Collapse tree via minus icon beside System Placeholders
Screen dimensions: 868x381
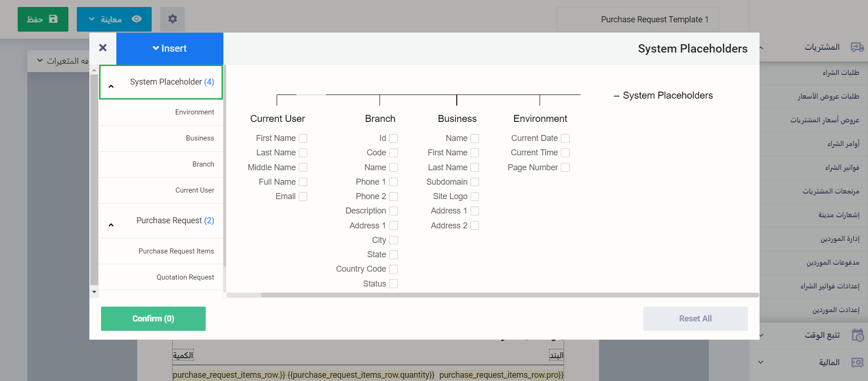616,96
